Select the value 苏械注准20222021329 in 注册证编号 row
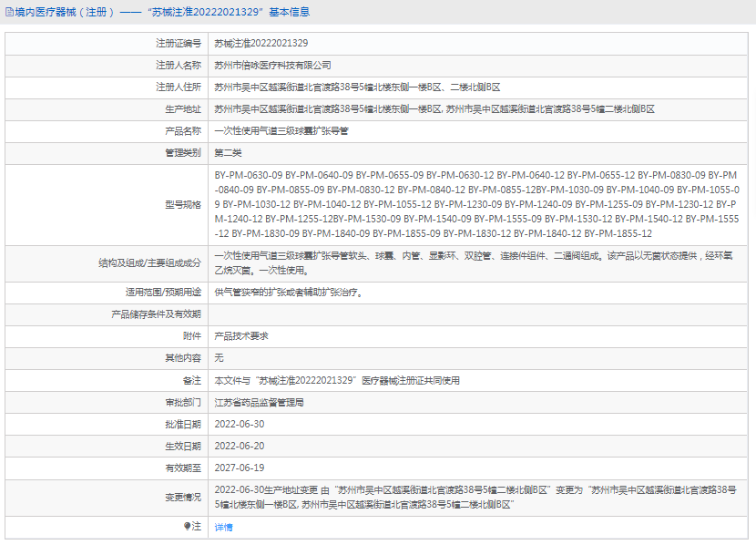 point(261,44)
